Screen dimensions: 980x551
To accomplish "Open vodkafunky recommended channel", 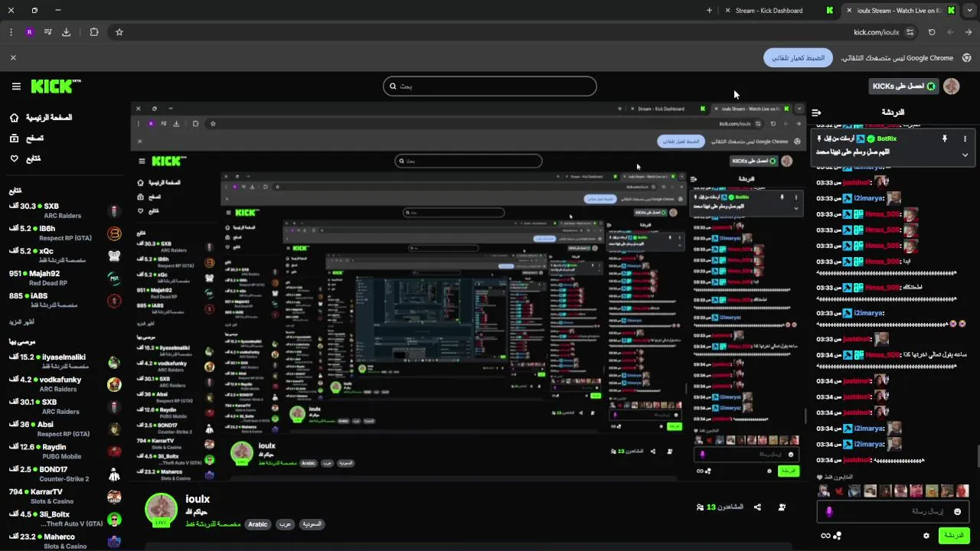I will point(65,384).
